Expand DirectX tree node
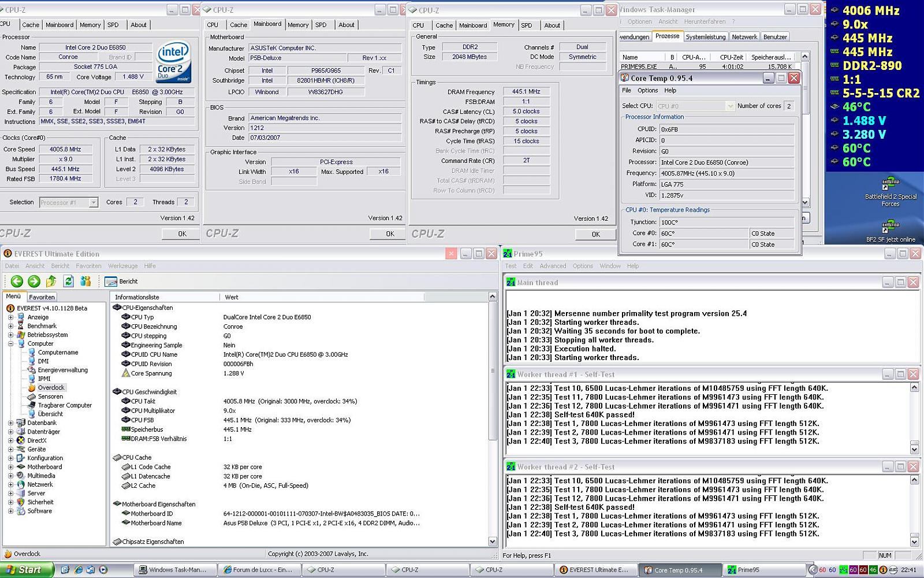Image resolution: width=924 pixels, height=578 pixels. tap(10, 440)
